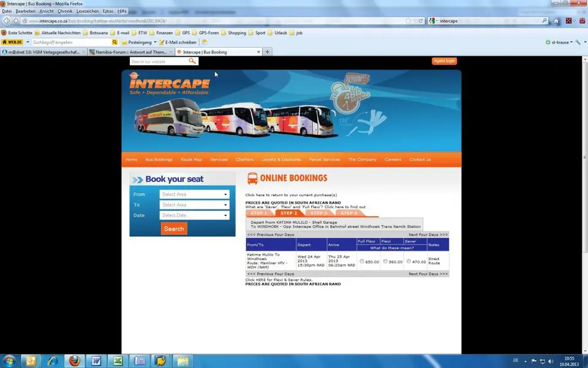Click the magnifier in the Firefox search box
588x368 pixels.
(545, 21)
